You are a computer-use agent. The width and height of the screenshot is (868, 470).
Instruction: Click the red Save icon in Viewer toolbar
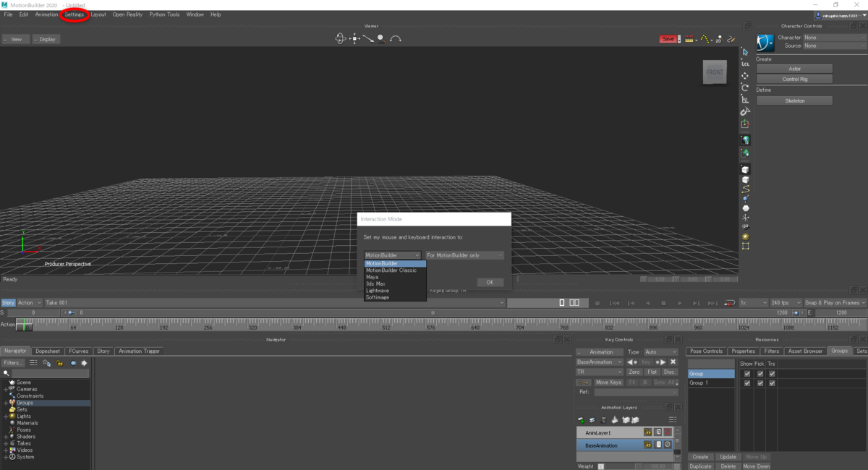(668, 38)
